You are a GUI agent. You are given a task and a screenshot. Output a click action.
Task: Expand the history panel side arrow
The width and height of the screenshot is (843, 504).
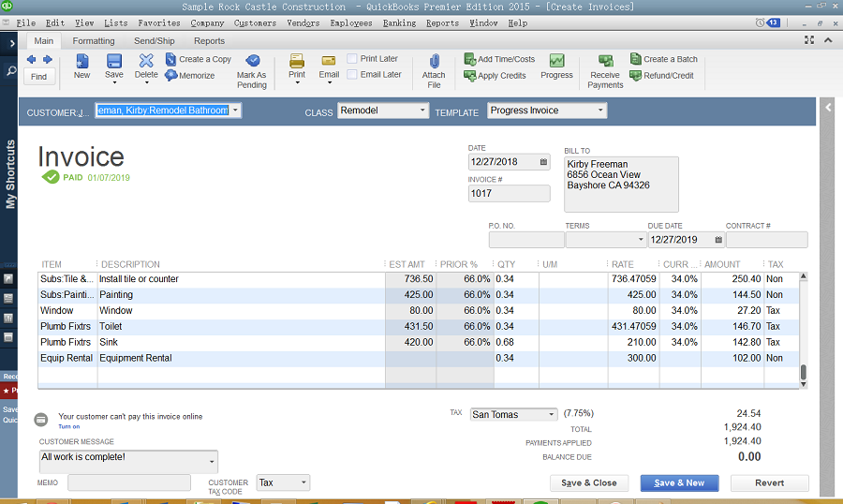tap(828, 108)
